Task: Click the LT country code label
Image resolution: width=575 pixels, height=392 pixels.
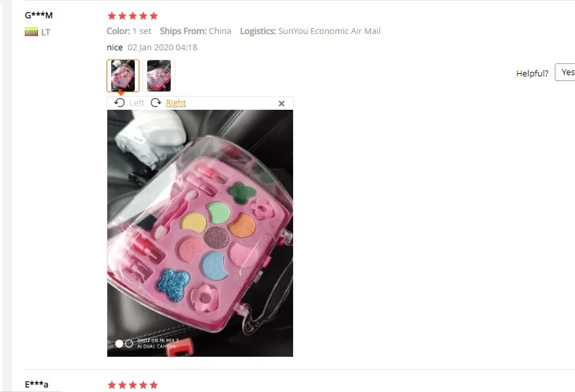Action: click(x=46, y=32)
